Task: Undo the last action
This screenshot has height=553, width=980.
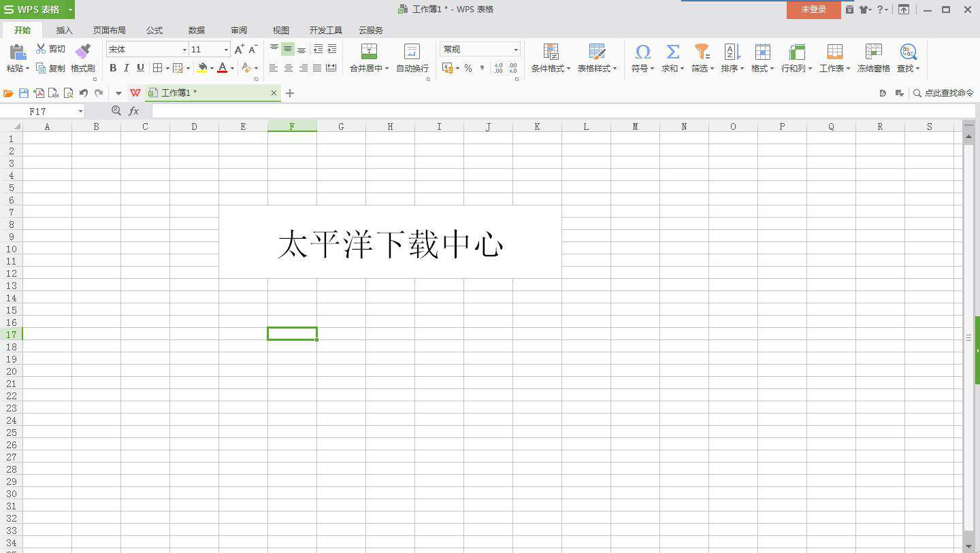Action: click(83, 93)
